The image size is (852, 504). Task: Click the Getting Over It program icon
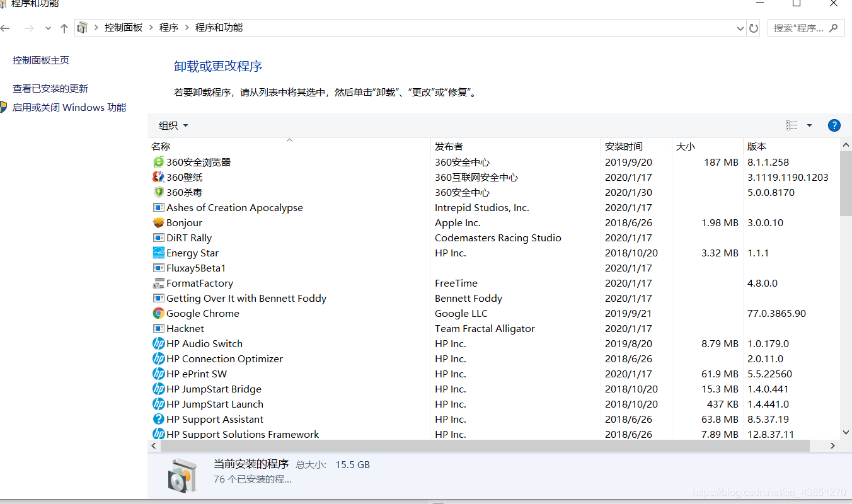158,298
